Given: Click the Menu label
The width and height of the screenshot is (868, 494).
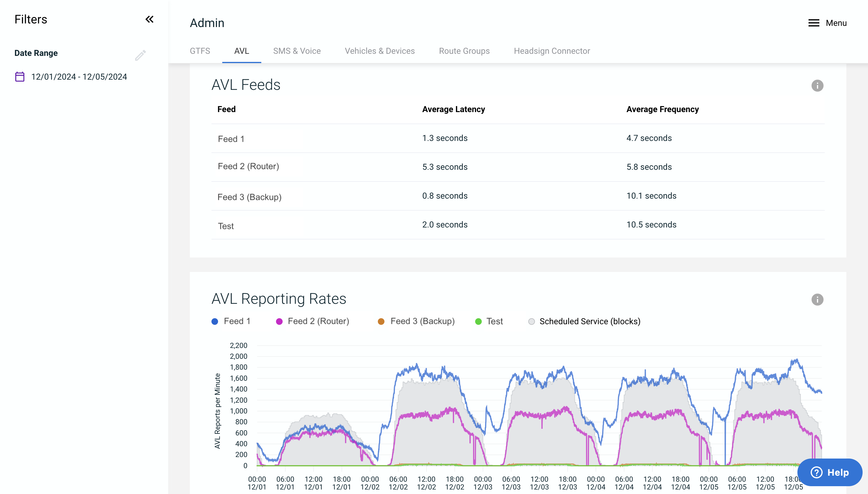Looking at the screenshot, I should [x=836, y=23].
